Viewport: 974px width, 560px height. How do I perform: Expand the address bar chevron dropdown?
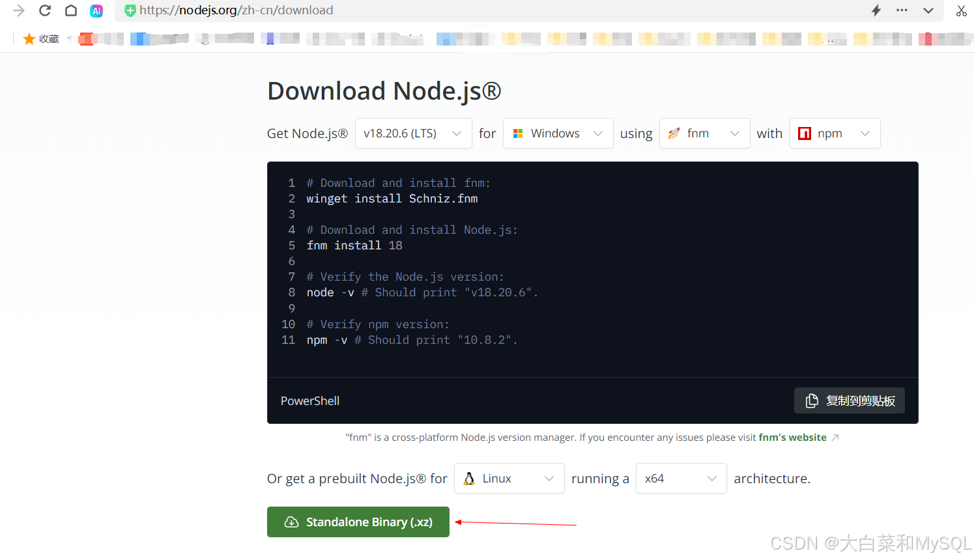(x=928, y=10)
